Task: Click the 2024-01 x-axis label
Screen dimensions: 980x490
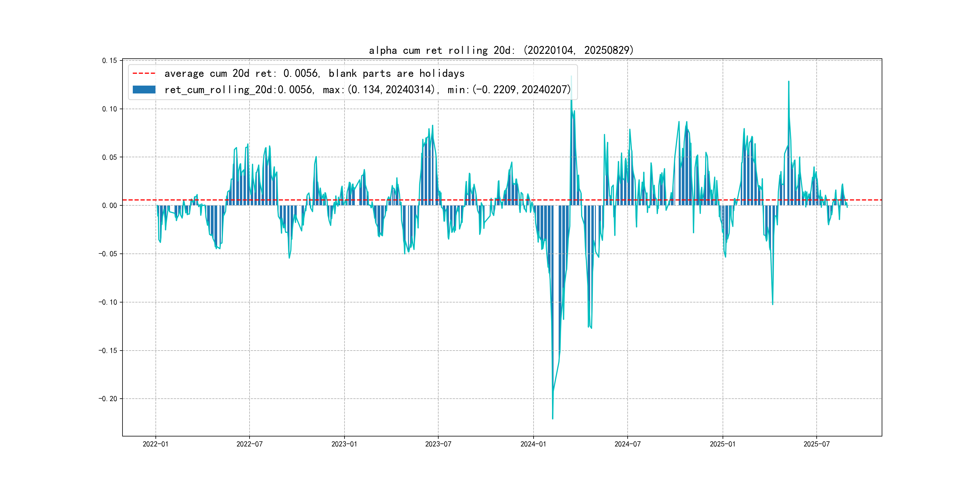Action: 533,444
